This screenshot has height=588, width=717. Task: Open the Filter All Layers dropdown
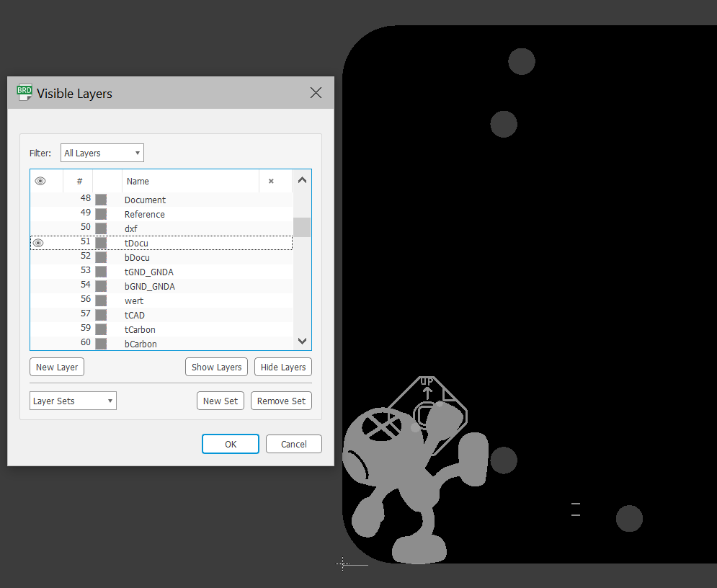pyautogui.click(x=102, y=153)
